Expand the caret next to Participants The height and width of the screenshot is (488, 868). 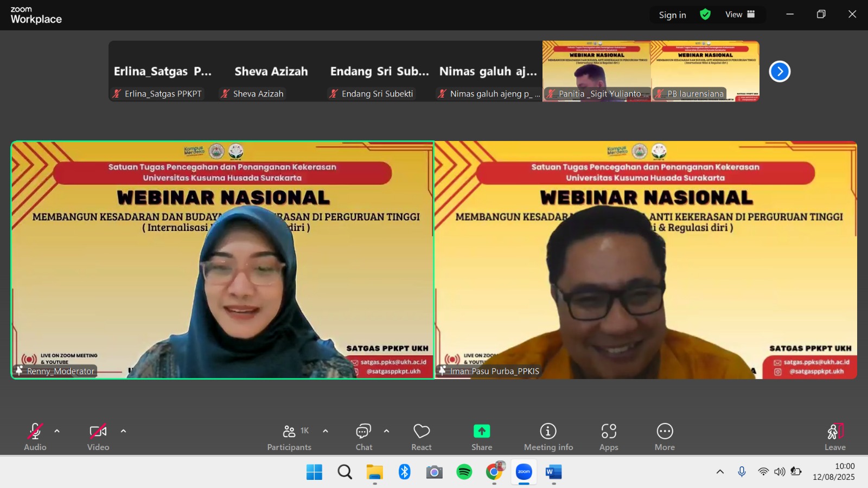[325, 432]
